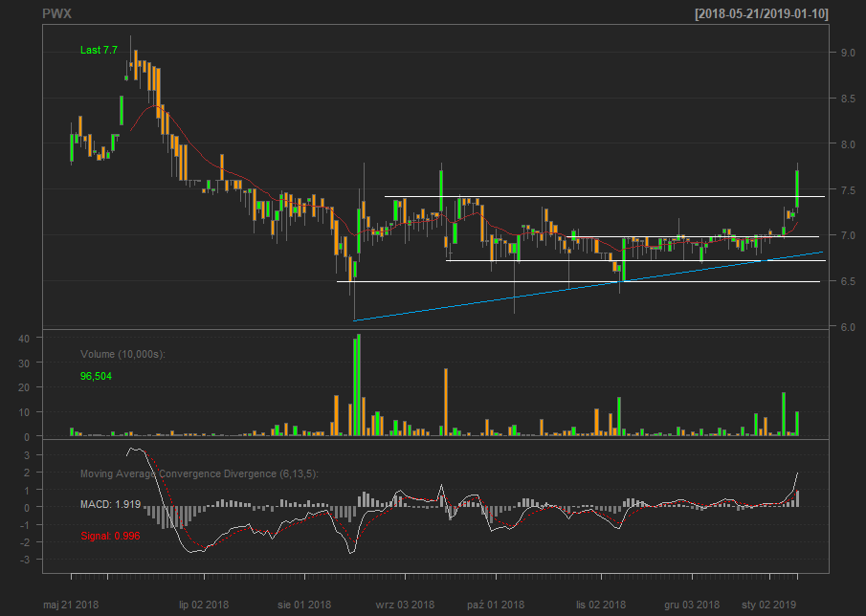Click the last green candlestick at 7.7

(x=797, y=188)
